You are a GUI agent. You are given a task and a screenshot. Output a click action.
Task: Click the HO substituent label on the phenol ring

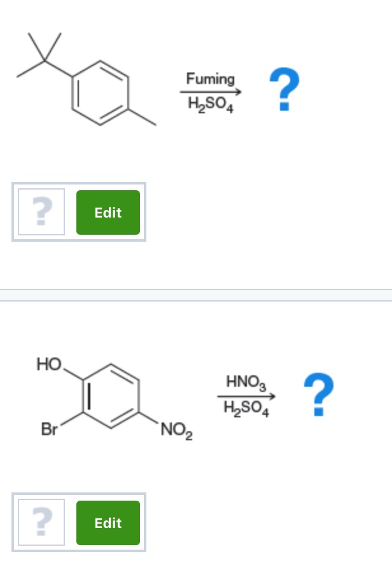[x=47, y=364]
